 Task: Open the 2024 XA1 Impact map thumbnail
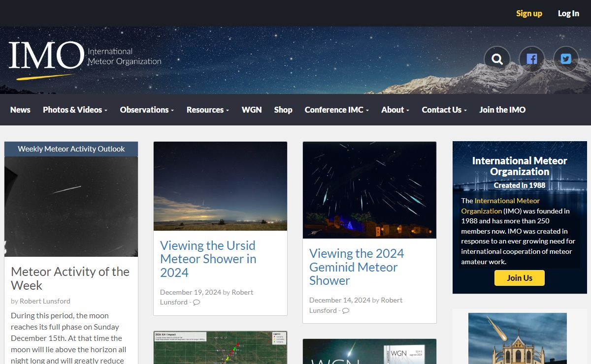[220, 347]
